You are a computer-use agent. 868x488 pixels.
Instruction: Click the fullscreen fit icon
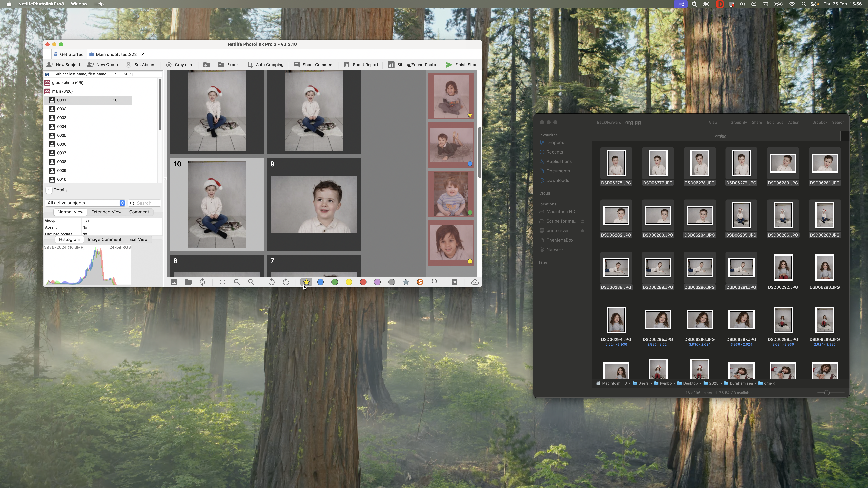(x=223, y=282)
